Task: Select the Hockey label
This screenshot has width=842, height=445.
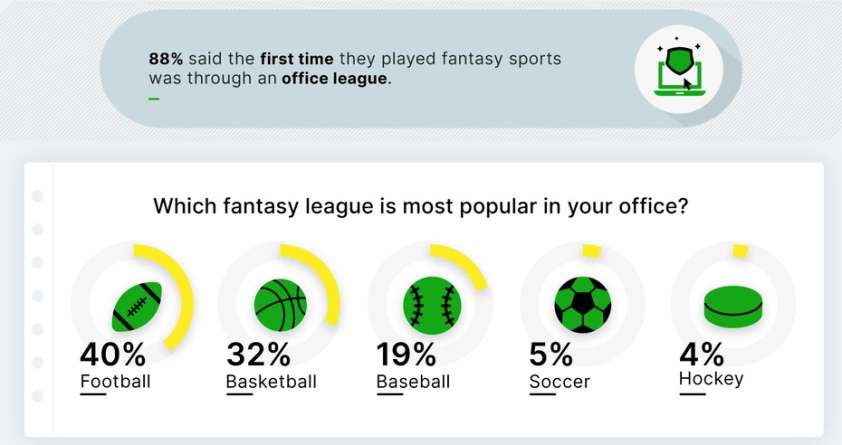Action: [711, 379]
